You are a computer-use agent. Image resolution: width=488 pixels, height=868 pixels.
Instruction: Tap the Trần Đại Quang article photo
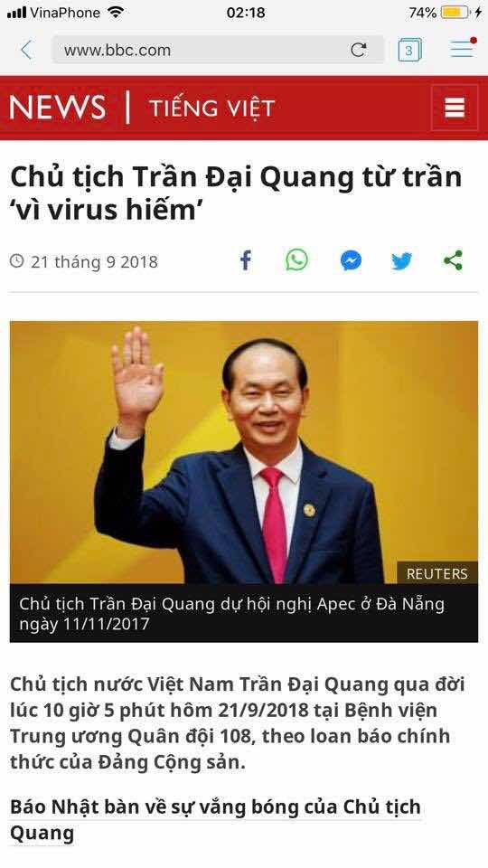pos(244,452)
